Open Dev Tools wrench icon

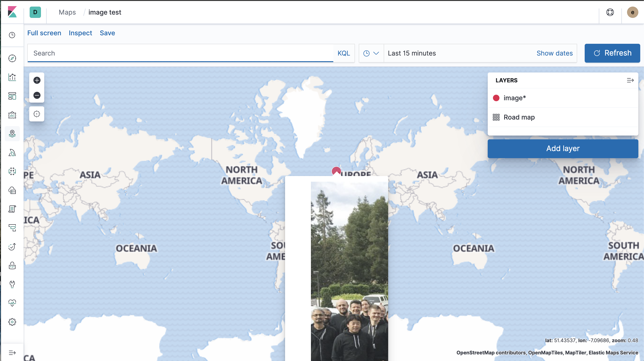click(12, 284)
